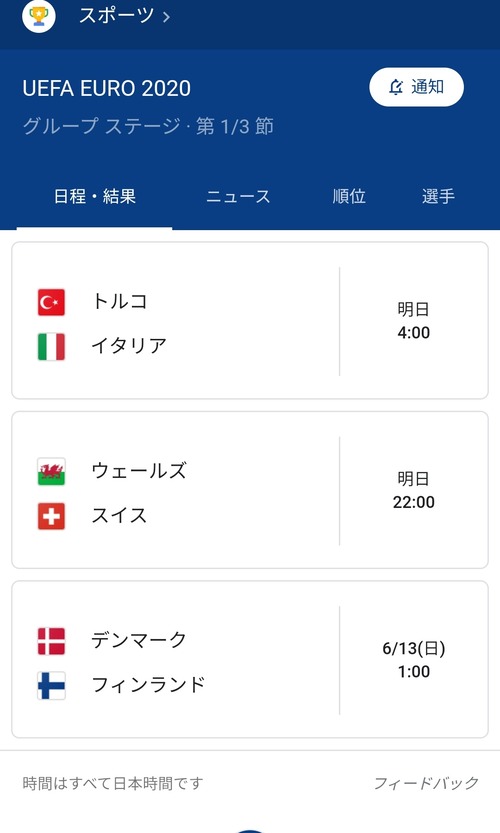Open the 選手 tab
This screenshot has height=833, width=500.
pyautogui.click(x=438, y=197)
